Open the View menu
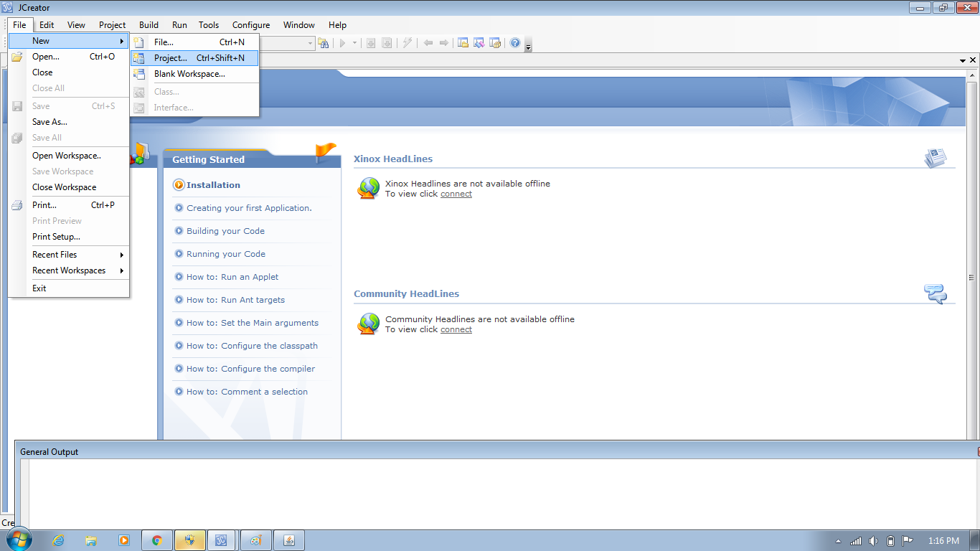 [76, 24]
